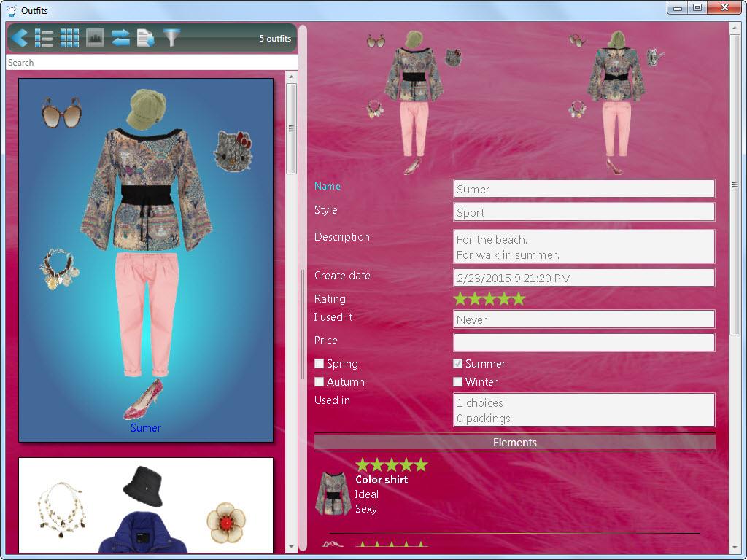The width and height of the screenshot is (747, 560).
Task: Click the Name label
Action: [x=328, y=186]
